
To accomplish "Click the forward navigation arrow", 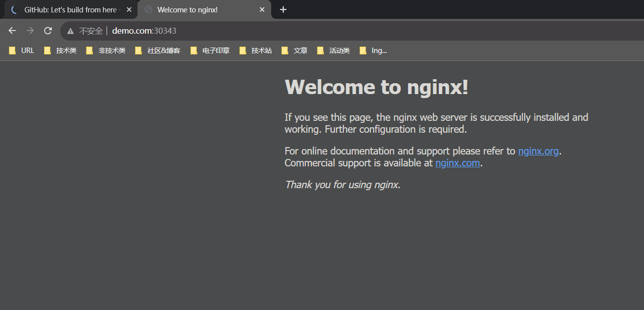I will [x=30, y=31].
